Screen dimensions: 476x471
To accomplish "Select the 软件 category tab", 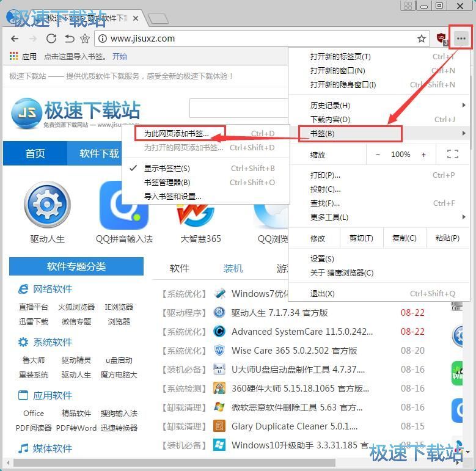I will 180,268.
